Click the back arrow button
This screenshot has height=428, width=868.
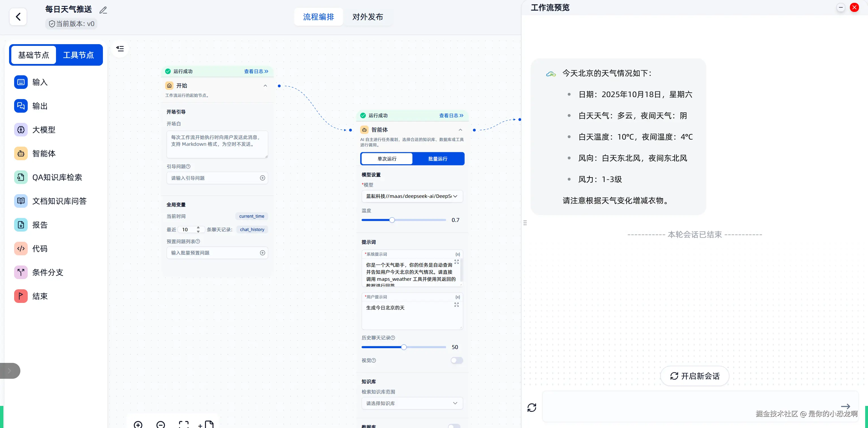pyautogui.click(x=18, y=16)
